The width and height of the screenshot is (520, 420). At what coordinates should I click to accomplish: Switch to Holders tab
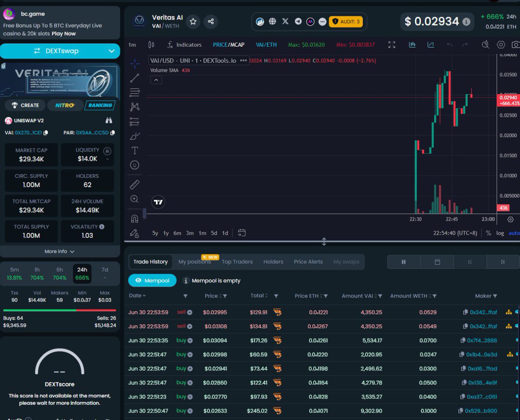click(273, 262)
